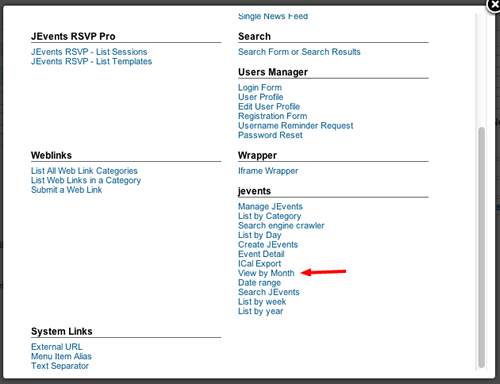Screen dimensions: 500x384
Task: Select Create JEvents link
Action: (268, 245)
